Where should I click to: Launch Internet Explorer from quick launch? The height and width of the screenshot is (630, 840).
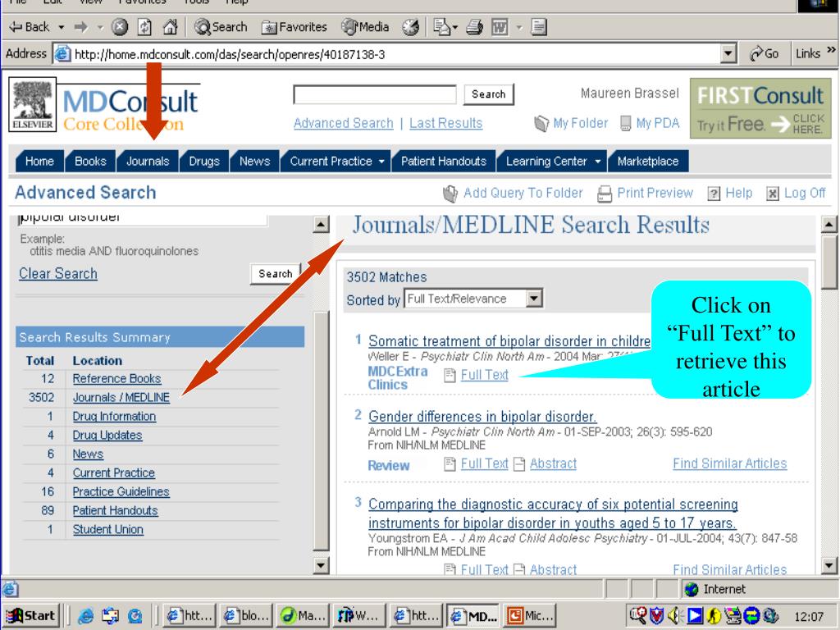pyautogui.click(x=85, y=616)
